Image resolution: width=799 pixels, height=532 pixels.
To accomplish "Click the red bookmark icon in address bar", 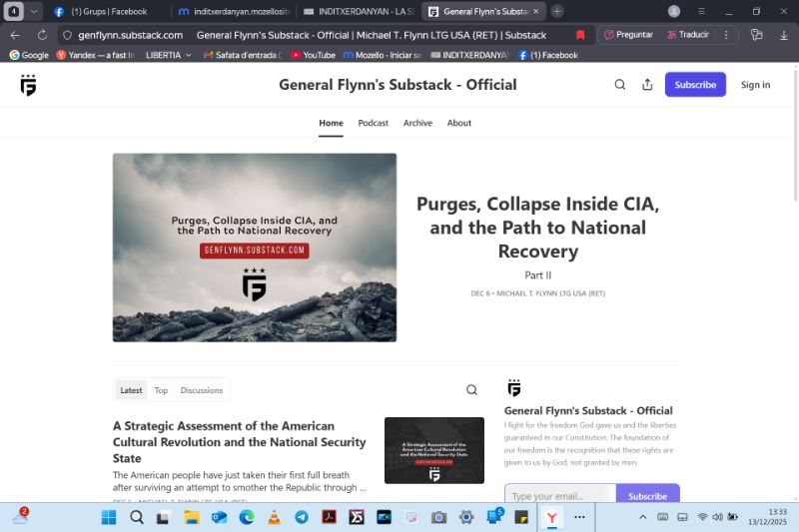I will point(580,34).
